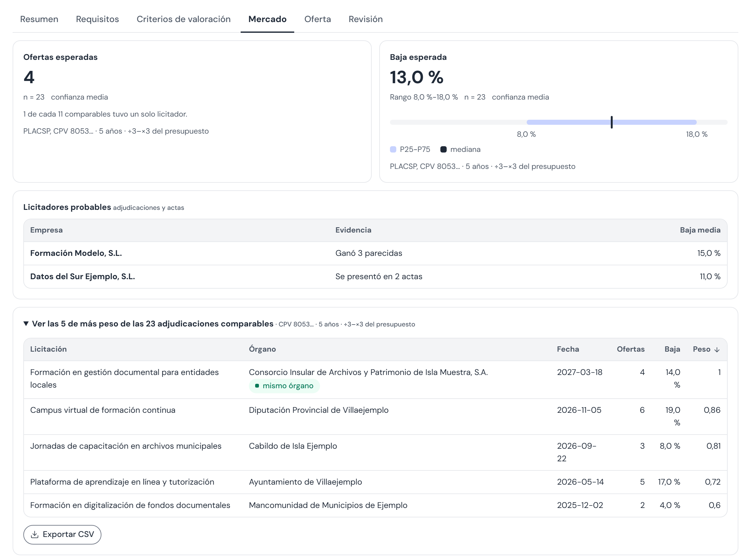The width and height of the screenshot is (756, 559).
Task: Click the Baja column header in comparables table
Action: (672, 349)
